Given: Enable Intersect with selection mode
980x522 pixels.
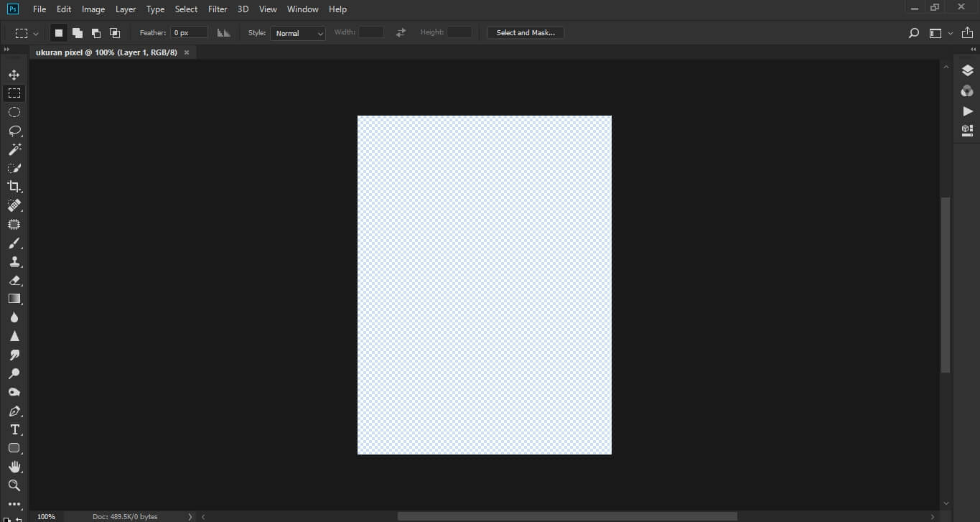Looking at the screenshot, I should click(x=114, y=32).
